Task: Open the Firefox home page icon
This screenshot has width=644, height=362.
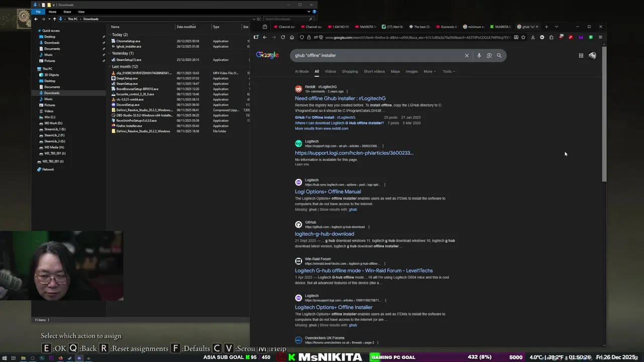Action: click(292, 37)
